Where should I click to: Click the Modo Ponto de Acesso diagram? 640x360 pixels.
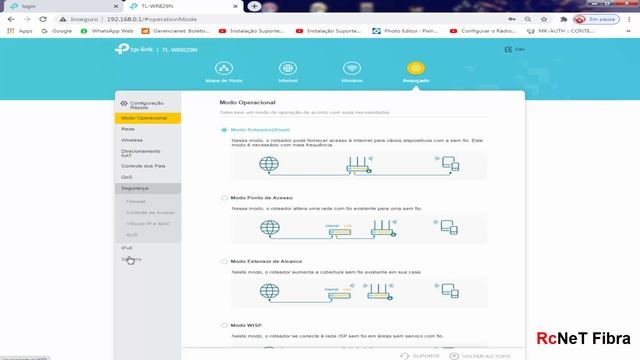[359, 229]
